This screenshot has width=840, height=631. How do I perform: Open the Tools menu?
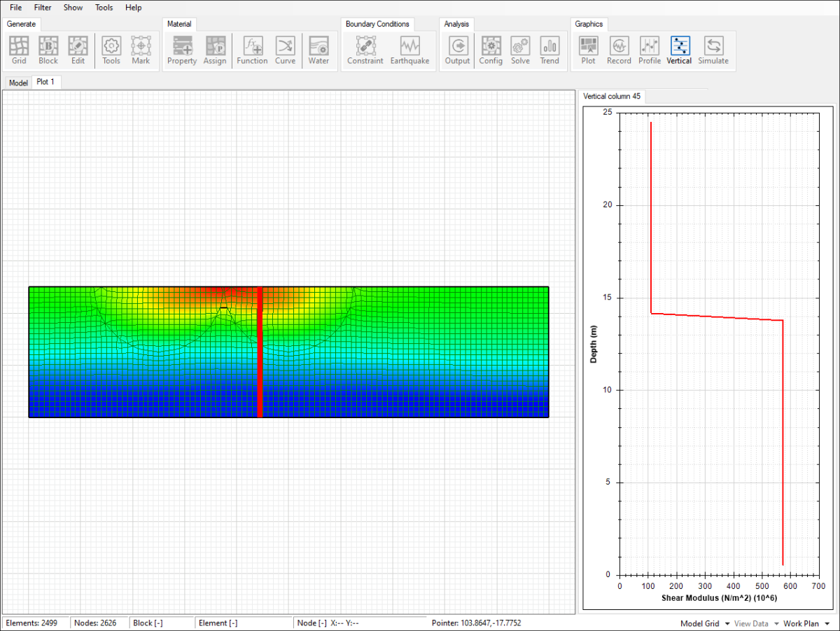coord(104,8)
